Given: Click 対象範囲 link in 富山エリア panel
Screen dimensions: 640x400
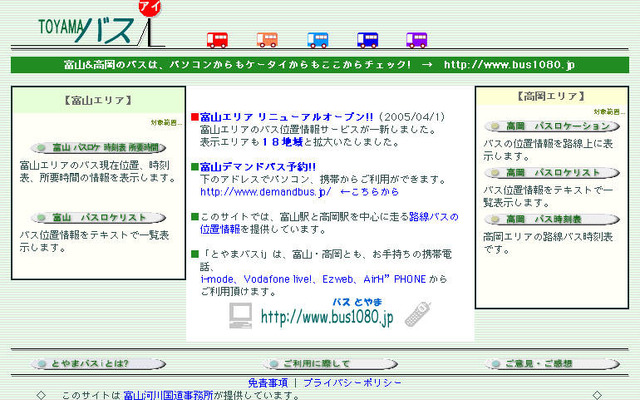Looking at the screenshot, I should [x=167, y=122].
